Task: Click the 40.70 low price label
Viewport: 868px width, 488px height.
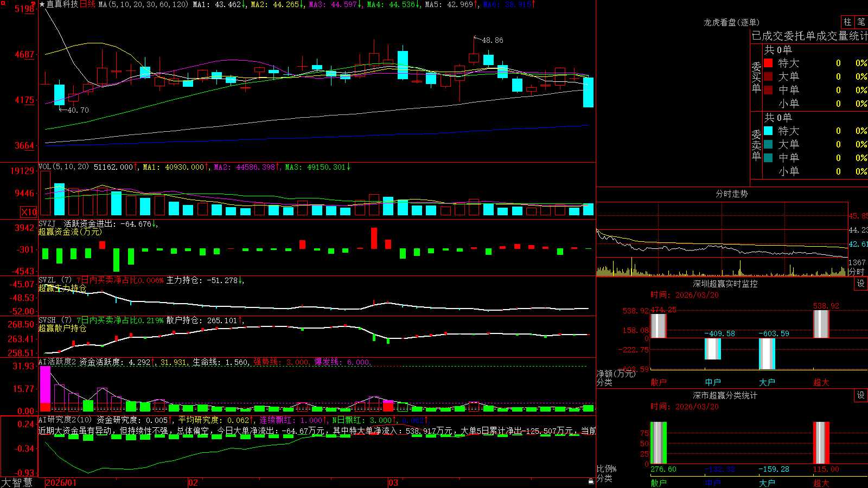Action: (x=78, y=110)
